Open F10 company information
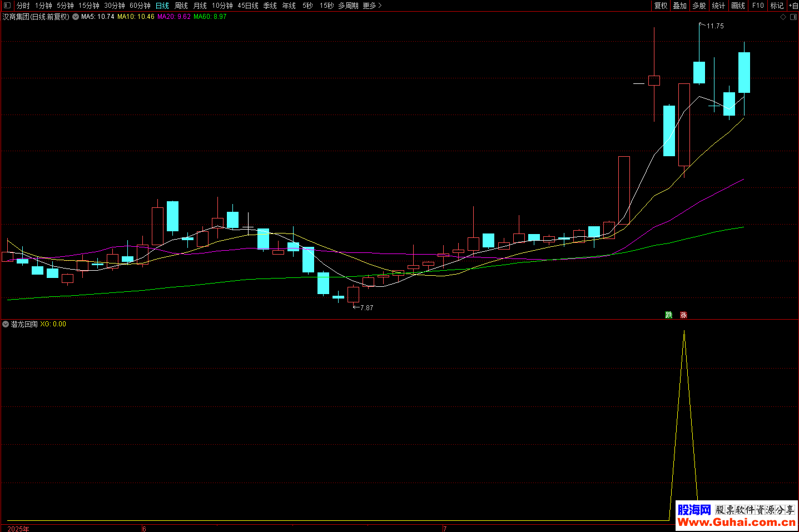The width and height of the screenshot is (799, 532). [x=758, y=6]
